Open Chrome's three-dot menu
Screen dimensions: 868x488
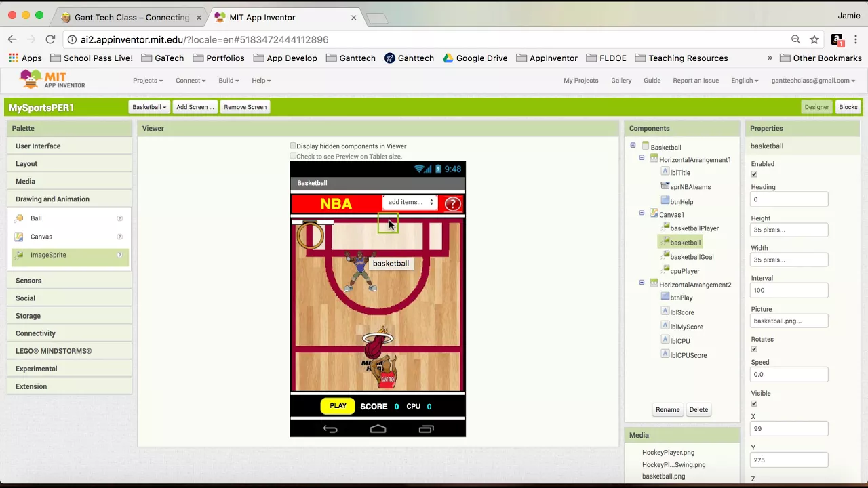click(x=857, y=39)
